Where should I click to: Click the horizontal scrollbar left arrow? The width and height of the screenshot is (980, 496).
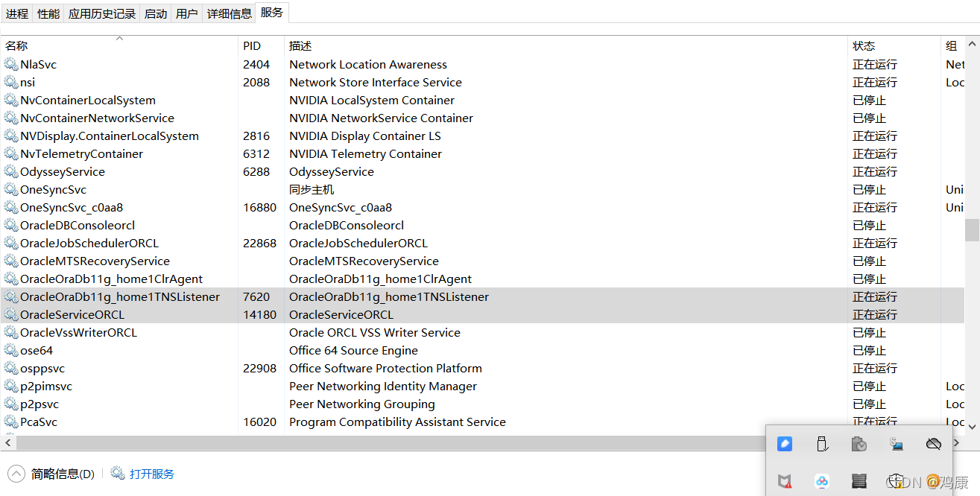click(x=7, y=442)
